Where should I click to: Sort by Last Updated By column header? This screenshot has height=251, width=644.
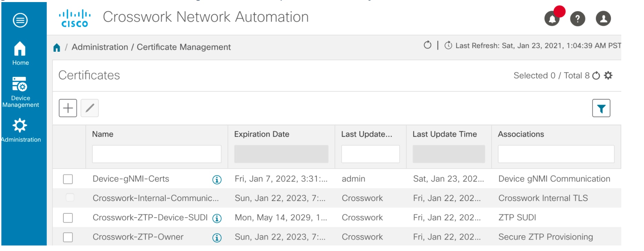(x=366, y=134)
